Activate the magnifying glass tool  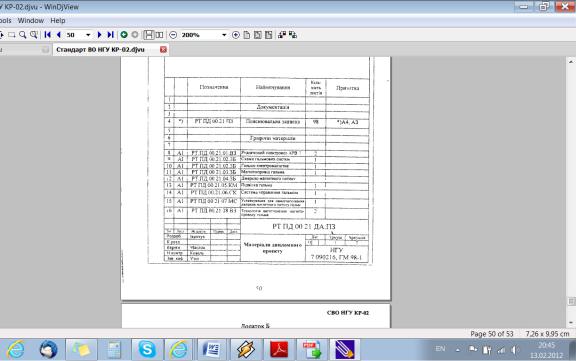coord(23,35)
